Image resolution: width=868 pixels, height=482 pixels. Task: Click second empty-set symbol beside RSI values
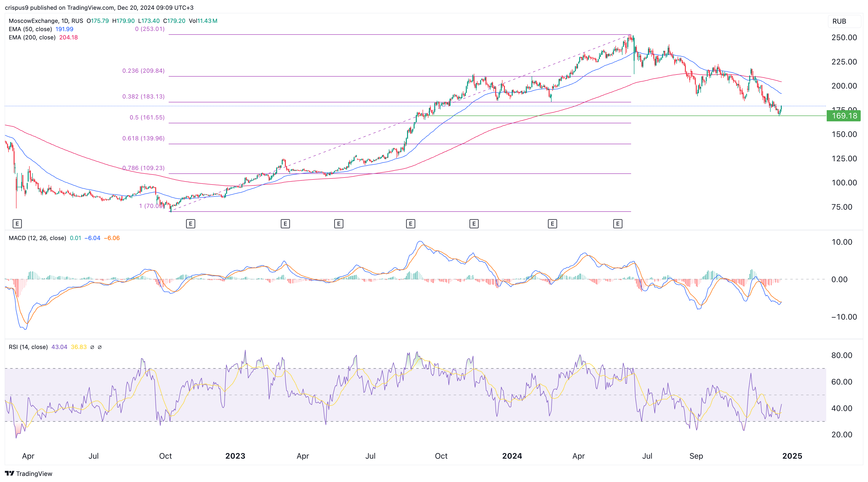pyautogui.click(x=100, y=347)
